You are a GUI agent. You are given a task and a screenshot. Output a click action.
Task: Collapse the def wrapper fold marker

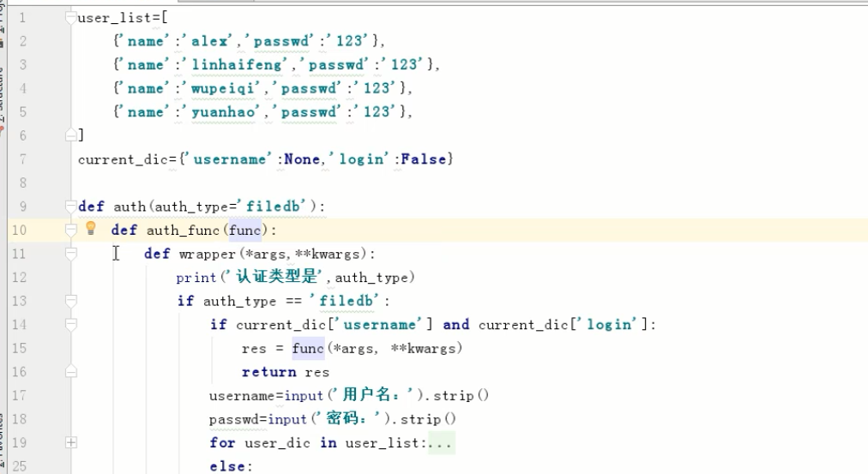click(70, 254)
